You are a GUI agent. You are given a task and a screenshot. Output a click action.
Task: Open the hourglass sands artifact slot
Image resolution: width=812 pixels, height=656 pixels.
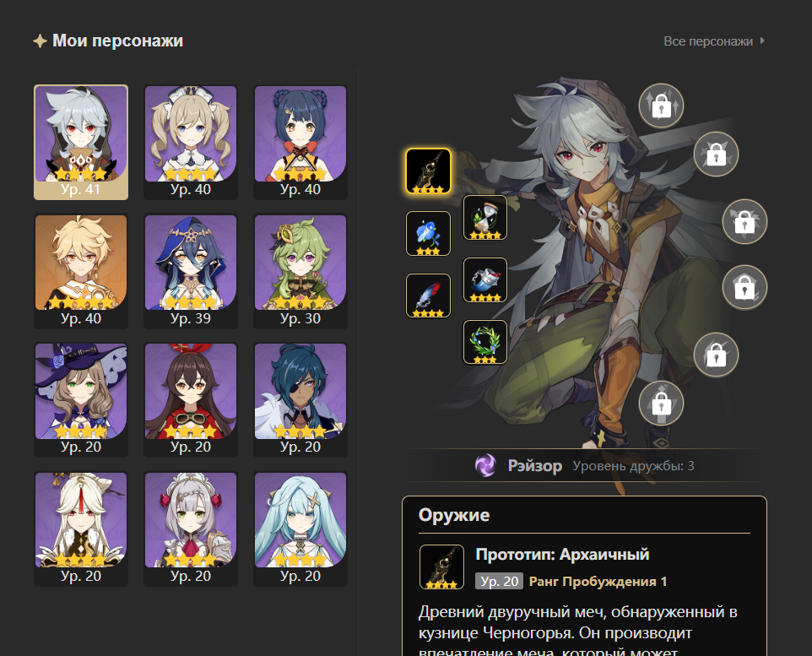[x=484, y=218]
